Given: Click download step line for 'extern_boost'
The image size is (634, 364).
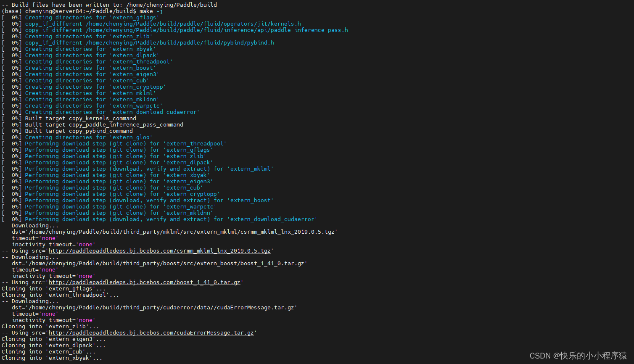Looking at the screenshot, I should [138, 200].
